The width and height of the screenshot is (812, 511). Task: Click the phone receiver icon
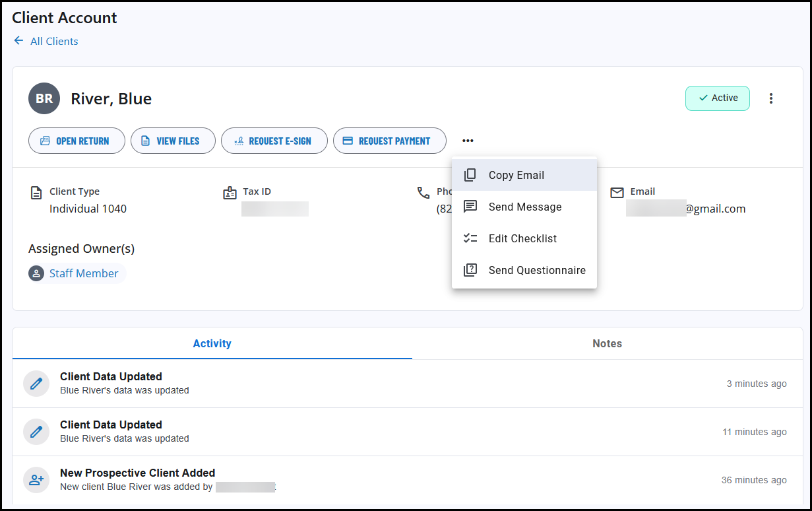[x=423, y=192]
